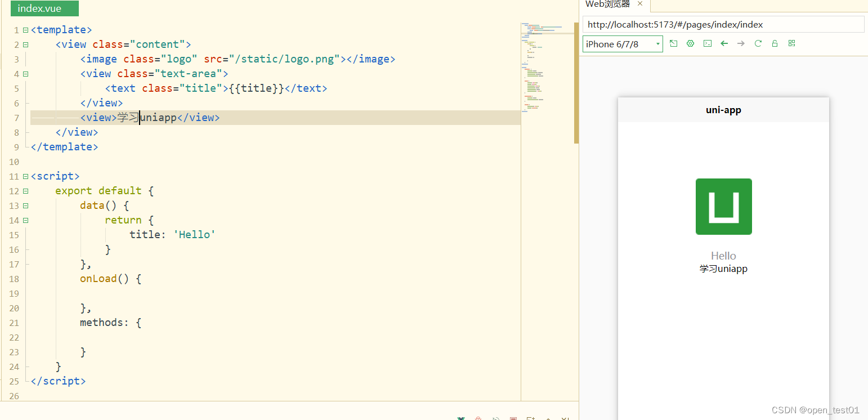Click 'return' keyword on line 14
Screen dimensions: 868x420
[x=123, y=220]
